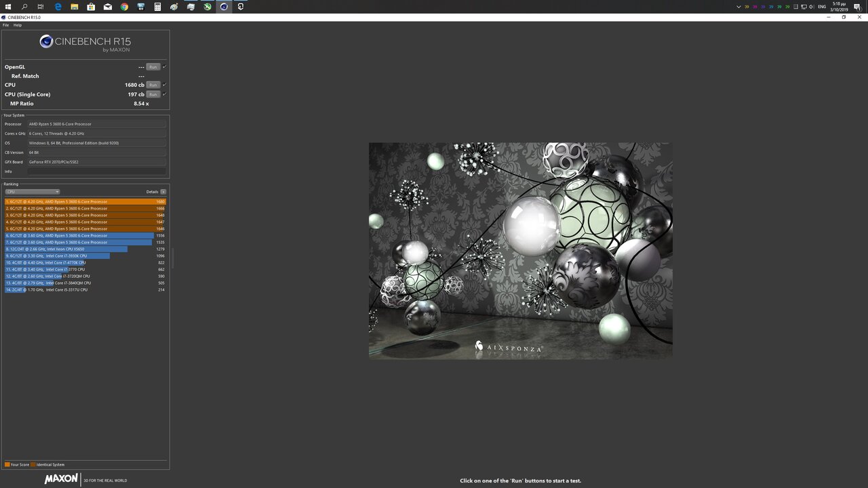Image resolution: width=868 pixels, height=488 pixels.
Task: Launch Microsoft Edge from taskbar
Action: pos(58,7)
